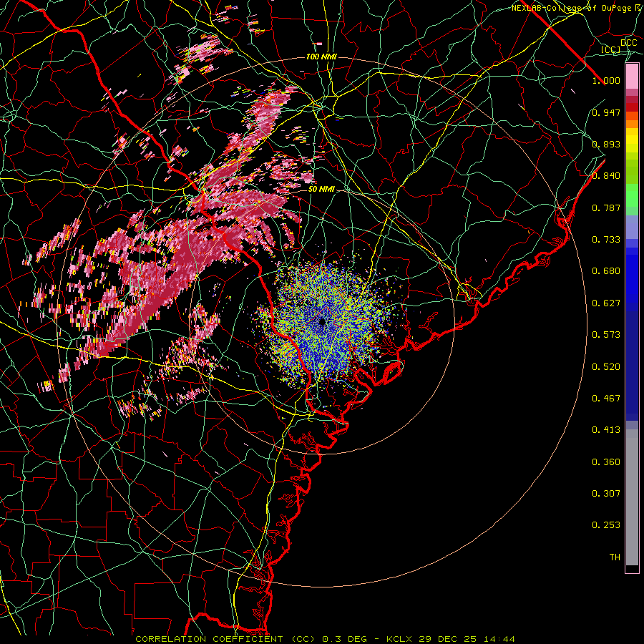Click the 0.573 legend value
The image size is (644, 644).
[606, 335]
